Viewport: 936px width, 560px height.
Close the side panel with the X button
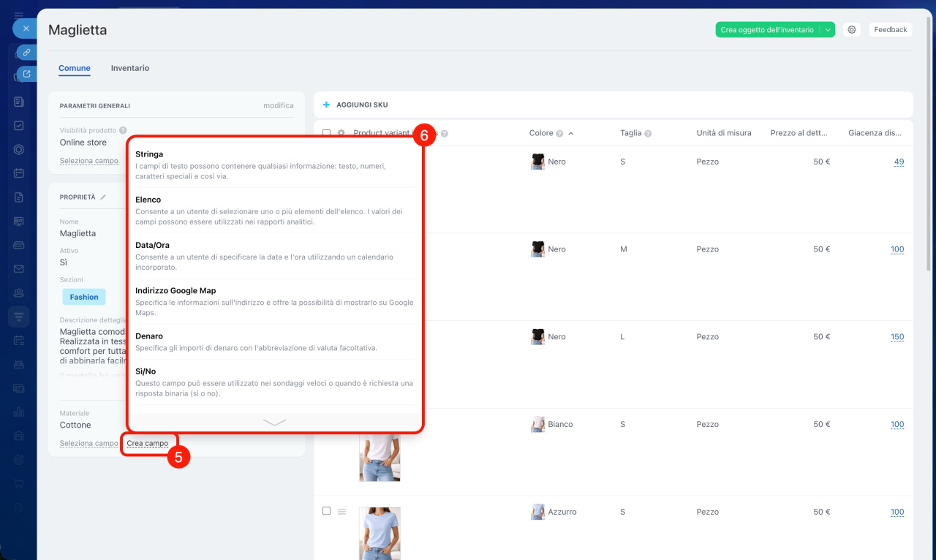click(26, 29)
